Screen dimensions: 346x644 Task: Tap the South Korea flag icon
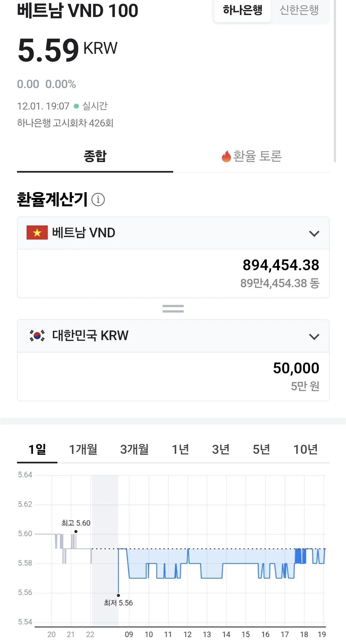(x=37, y=336)
